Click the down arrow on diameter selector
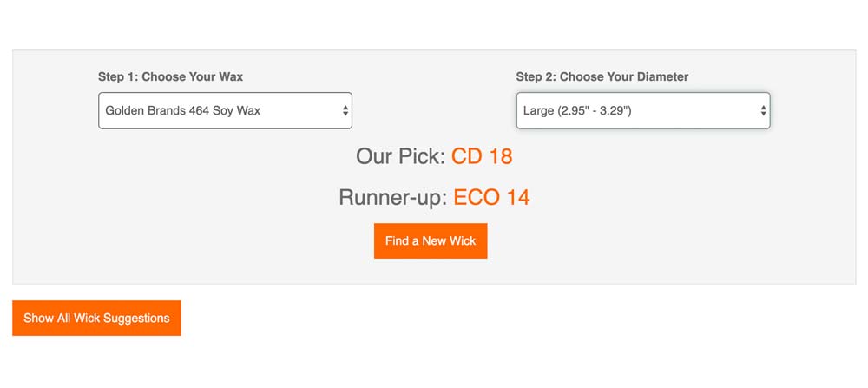This screenshot has height=388, width=868. click(763, 114)
